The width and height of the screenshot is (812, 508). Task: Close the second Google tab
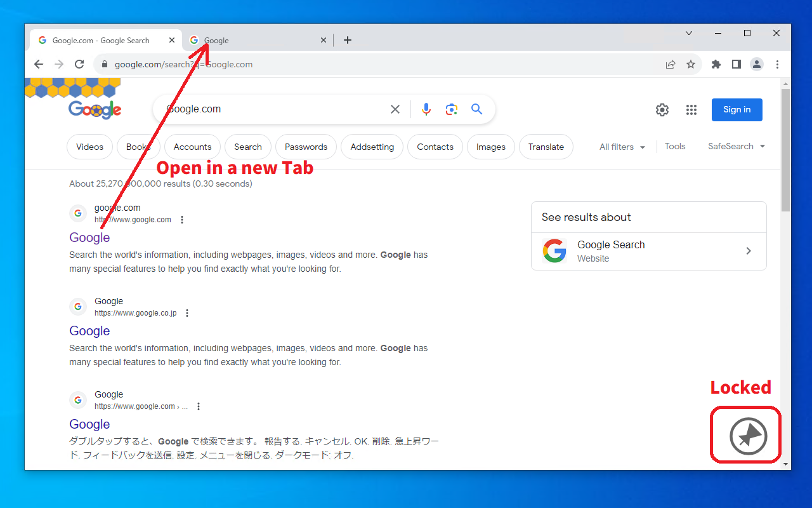click(x=323, y=40)
